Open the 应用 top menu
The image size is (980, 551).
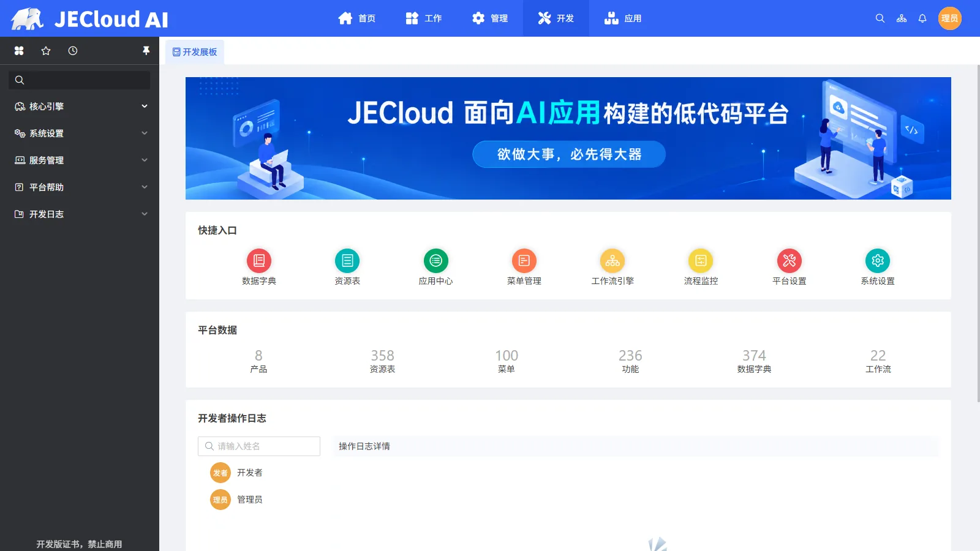623,18
